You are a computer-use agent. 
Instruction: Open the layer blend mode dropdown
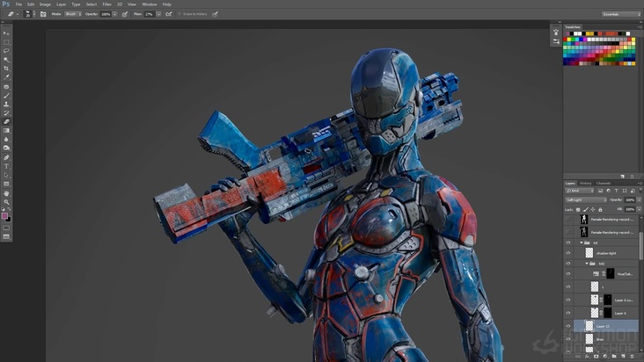tap(586, 199)
